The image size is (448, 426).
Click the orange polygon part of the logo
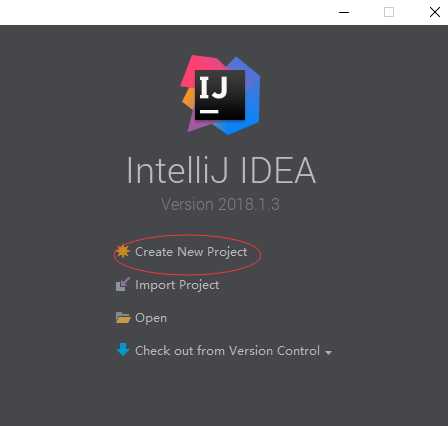pos(189,99)
